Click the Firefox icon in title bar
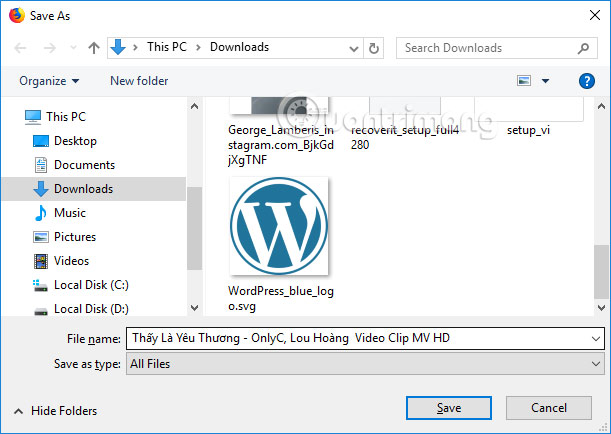 point(17,16)
